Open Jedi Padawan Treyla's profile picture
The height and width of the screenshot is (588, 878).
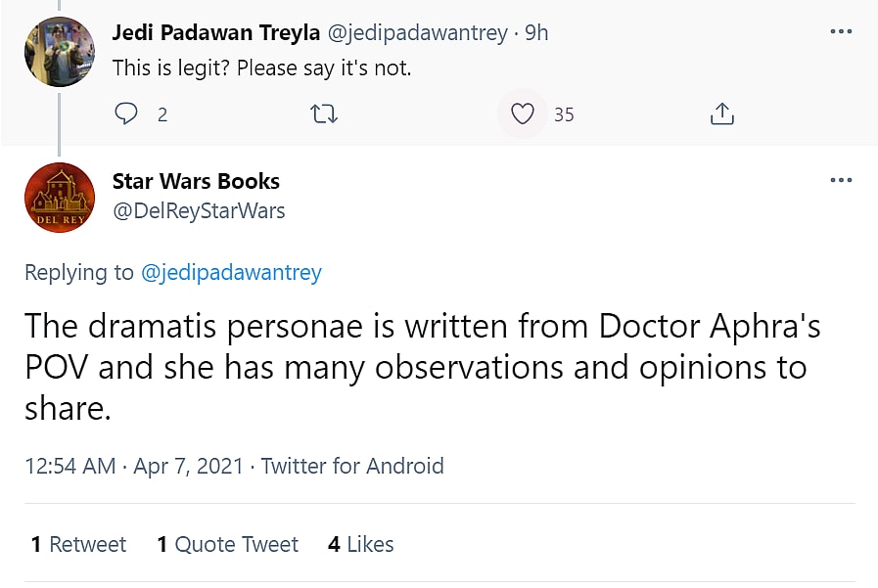(x=60, y=52)
